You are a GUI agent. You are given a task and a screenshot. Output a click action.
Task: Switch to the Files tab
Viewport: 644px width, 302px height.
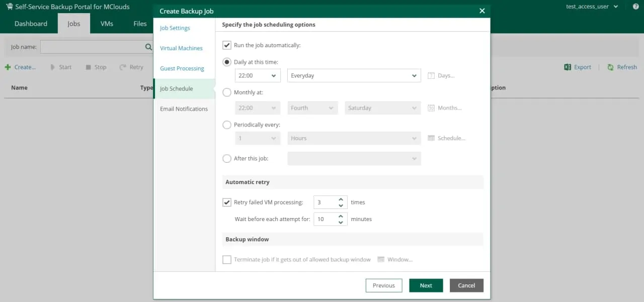coord(140,24)
